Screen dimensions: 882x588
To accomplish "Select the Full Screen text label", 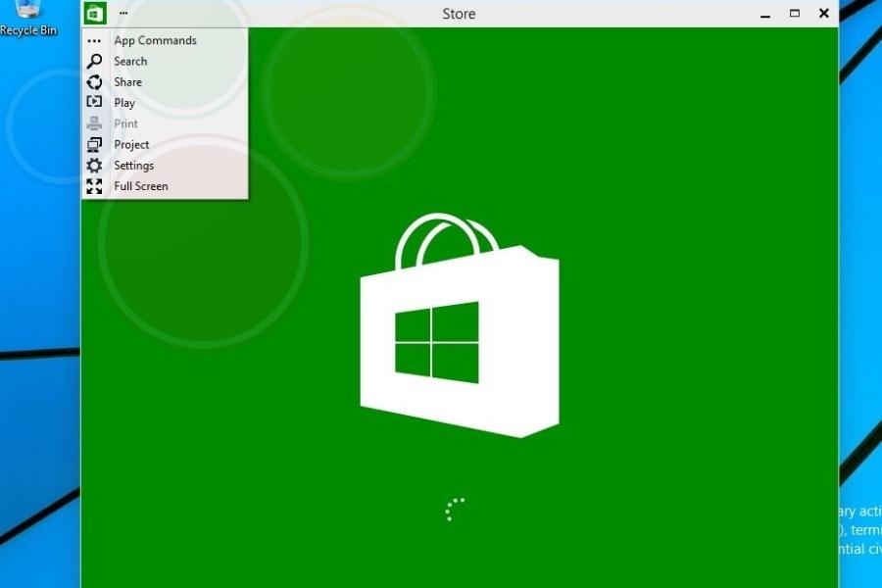I will coord(140,186).
